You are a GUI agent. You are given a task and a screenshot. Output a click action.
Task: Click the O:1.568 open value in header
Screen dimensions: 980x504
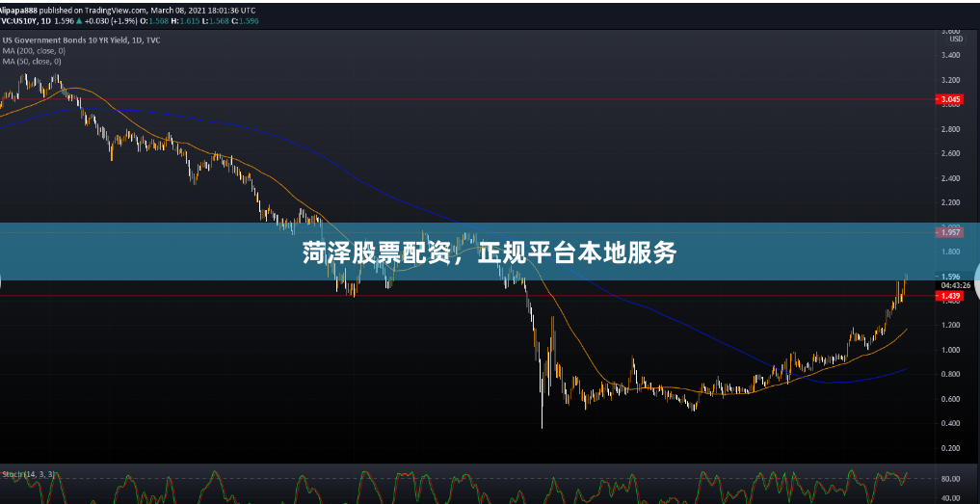(x=153, y=20)
